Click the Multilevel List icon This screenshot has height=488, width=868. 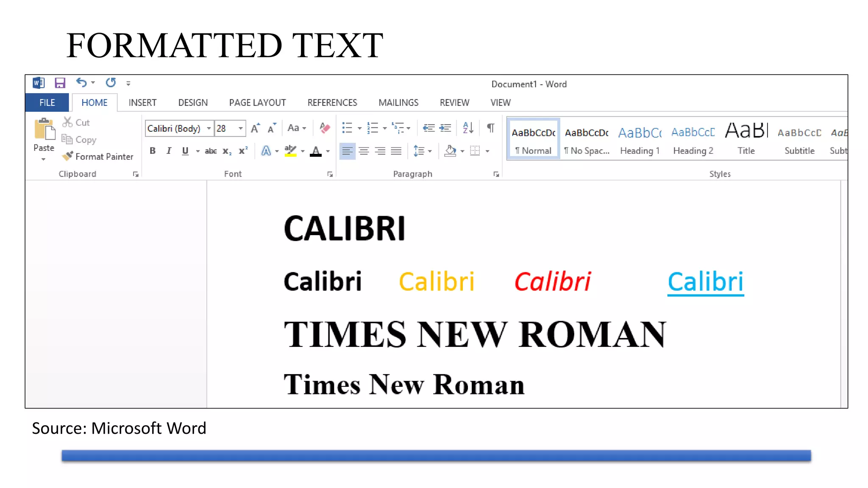pyautogui.click(x=398, y=128)
